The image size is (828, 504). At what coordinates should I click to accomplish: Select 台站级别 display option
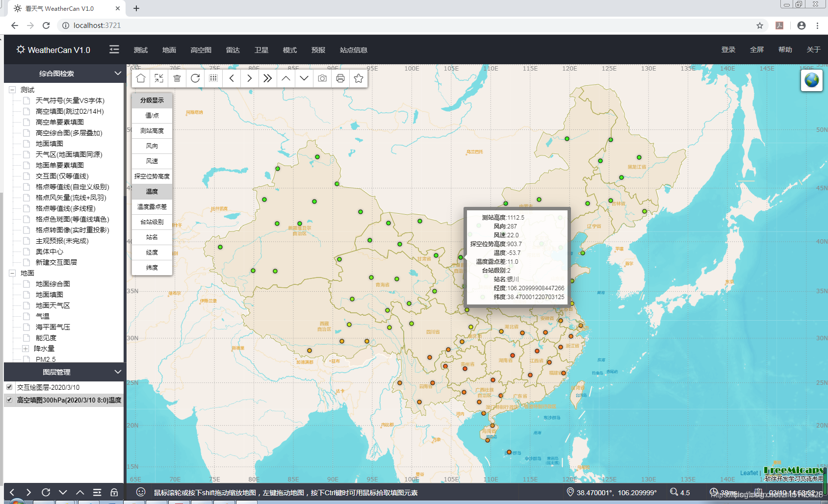pyautogui.click(x=152, y=222)
